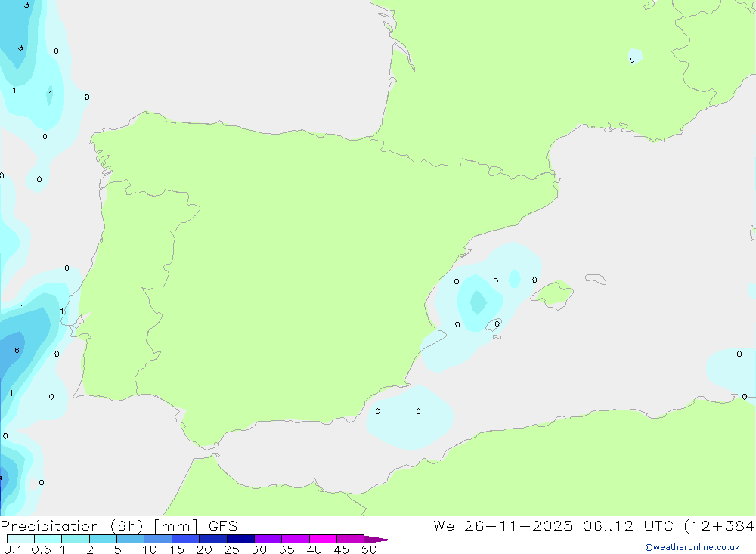The image size is (756, 554).
Task: Click the legend label '45'
Action: click(342, 549)
